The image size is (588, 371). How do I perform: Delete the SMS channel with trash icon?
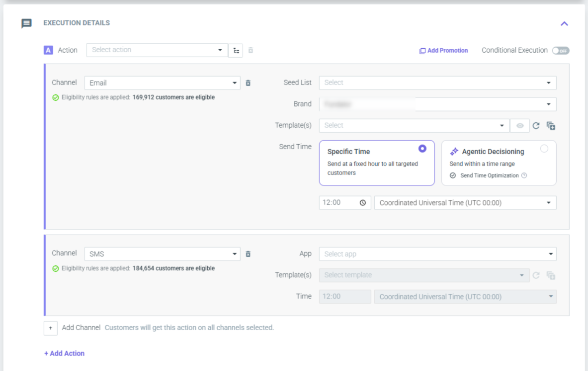coord(248,254)
